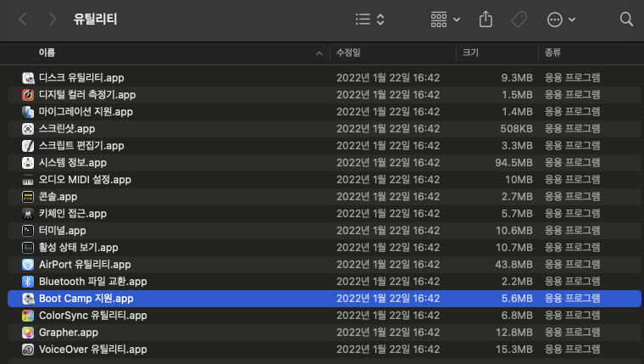The height and width of the screenshot is (364, 644).
Task: Click the 유틸리티 folder title
Action: [x=95, y=20]
